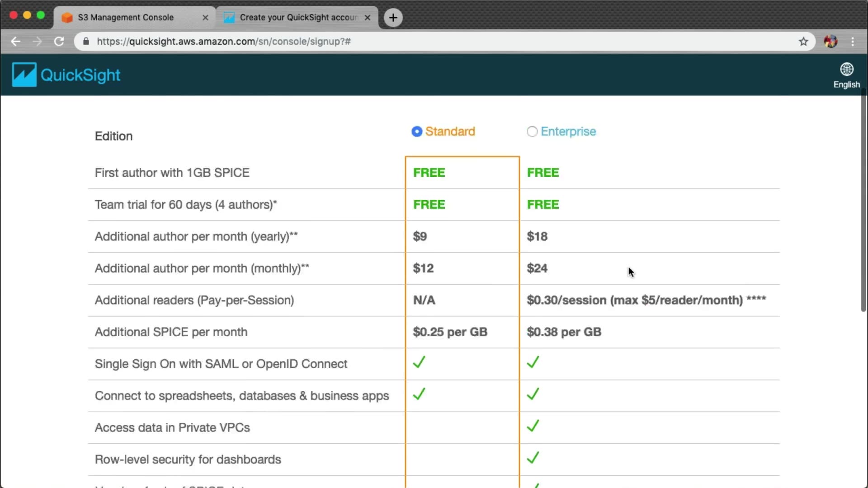Click the Enterprise edition label
The image size is (868, 488).
click(568, 131)
